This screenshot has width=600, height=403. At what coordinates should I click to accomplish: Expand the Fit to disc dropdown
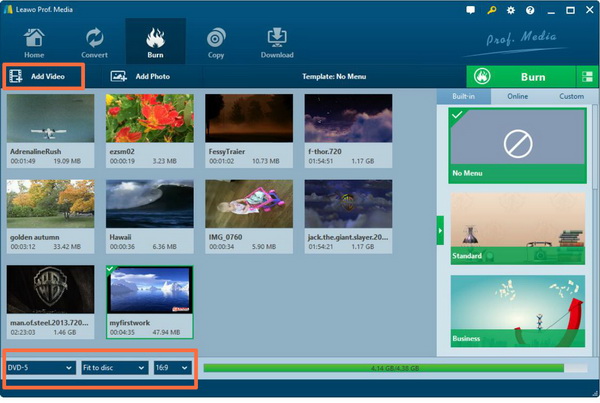(x=114, y=368)
